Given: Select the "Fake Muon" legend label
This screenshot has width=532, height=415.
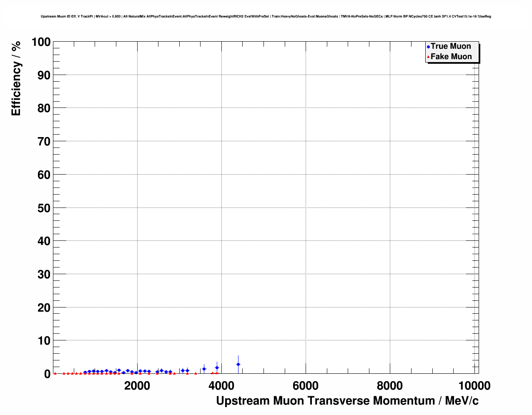Looking at the screenshot, I should (x=451, y=57).
